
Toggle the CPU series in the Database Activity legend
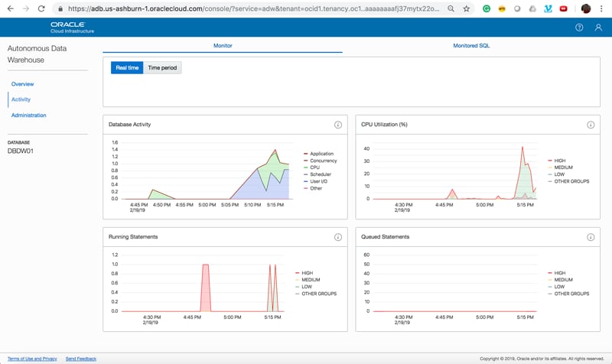click(x=311, y=167)
